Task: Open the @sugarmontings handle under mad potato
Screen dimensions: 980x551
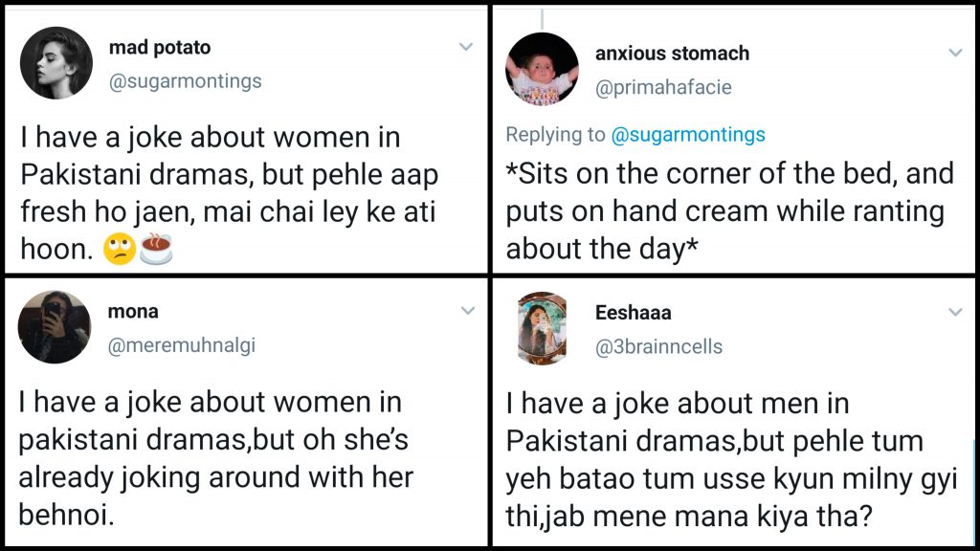Action: coord(186,81)
